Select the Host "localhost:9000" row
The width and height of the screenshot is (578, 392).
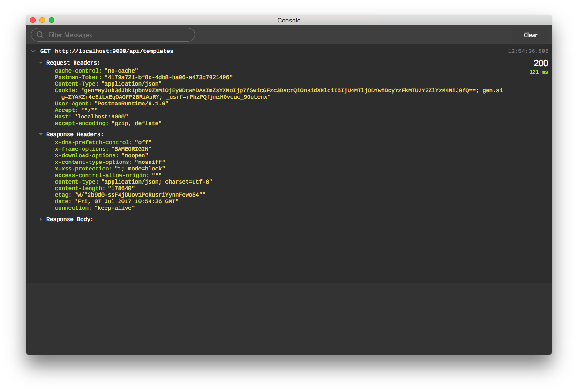pos(91,117)
